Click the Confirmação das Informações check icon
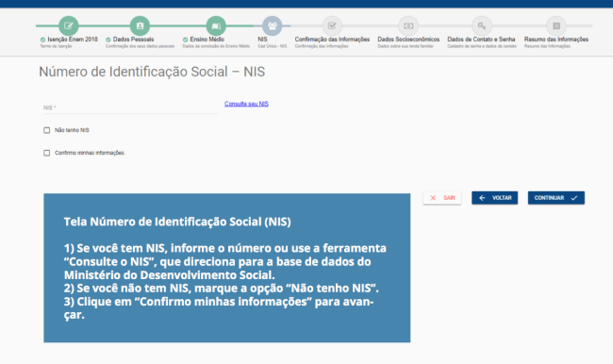Screen dimensions: 613x364 [x=332, y=25]
